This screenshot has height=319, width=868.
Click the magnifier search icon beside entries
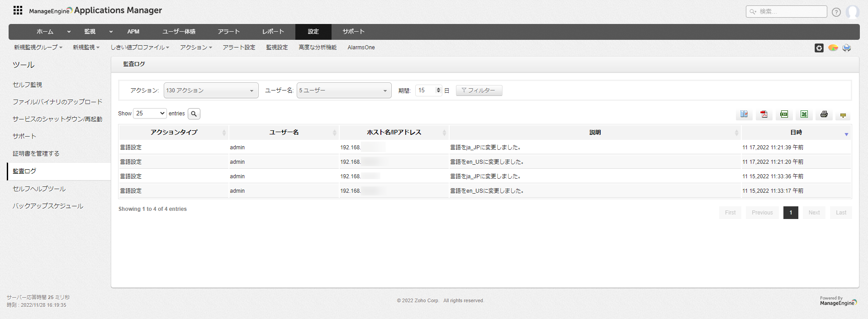click(194, 114)
